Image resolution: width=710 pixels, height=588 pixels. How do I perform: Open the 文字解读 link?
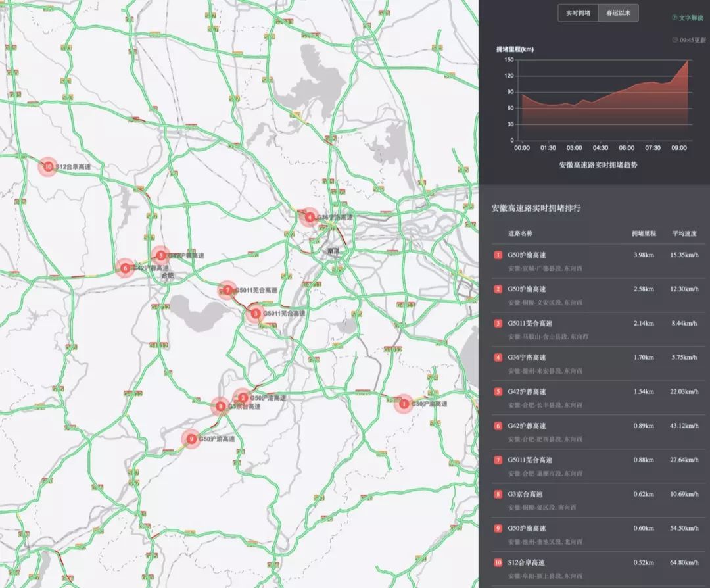[688, 18]
